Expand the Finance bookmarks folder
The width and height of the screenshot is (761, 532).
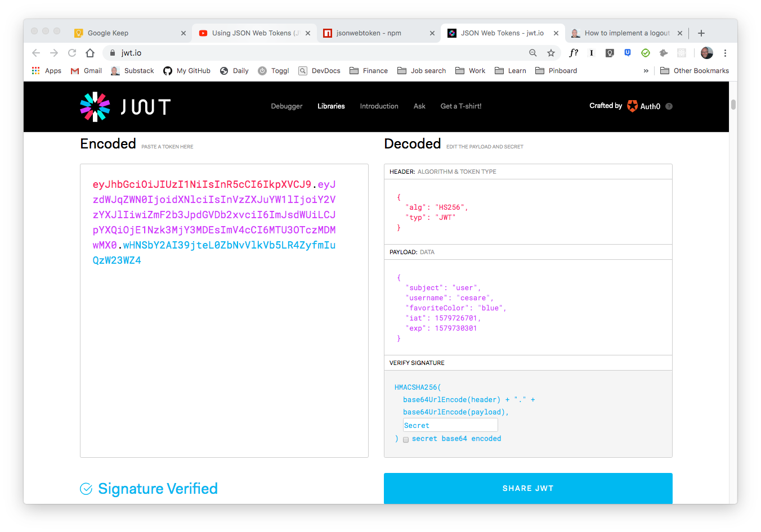(x=369, y=71)
